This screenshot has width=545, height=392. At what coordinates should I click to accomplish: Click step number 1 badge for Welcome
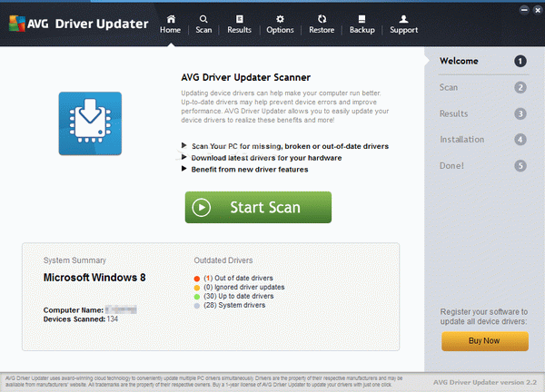click(520, 62)
